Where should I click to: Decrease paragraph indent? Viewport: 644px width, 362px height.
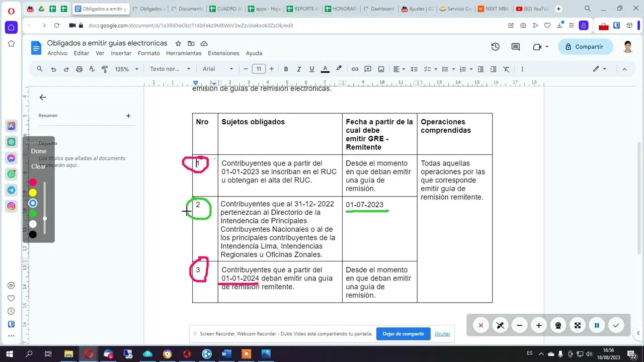pyautogui.click(x=480, y=69)
